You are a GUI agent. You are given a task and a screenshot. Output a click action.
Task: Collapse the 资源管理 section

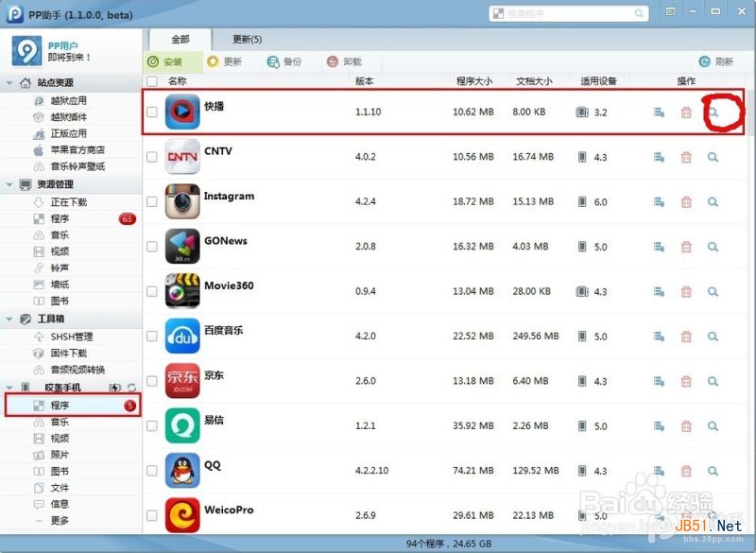[x=9, y=184]
